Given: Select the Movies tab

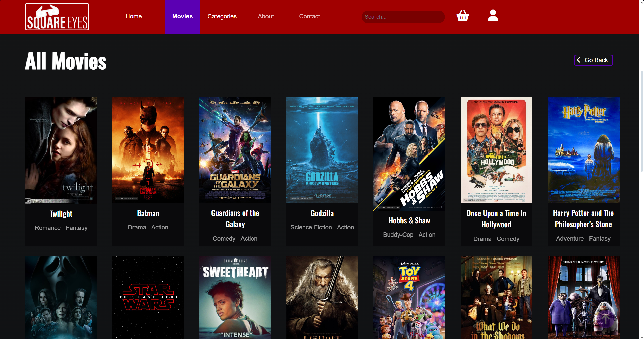Looking at the screenshot, I should (182, 16).
